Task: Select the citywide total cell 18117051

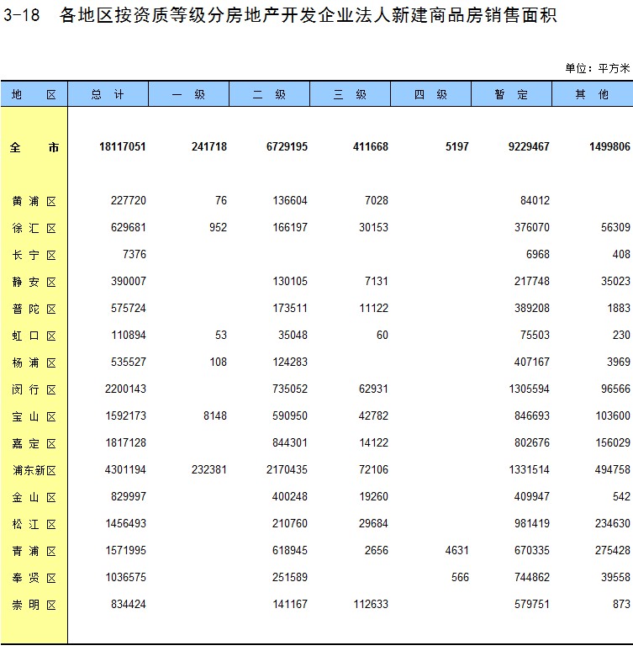Action: click(122, 147)
